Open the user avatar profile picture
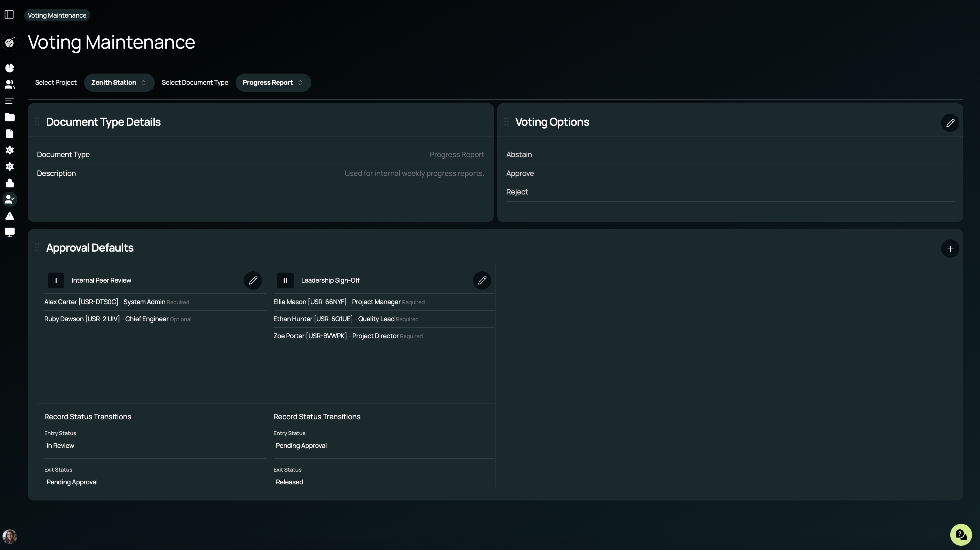The image size is (980, 550). [9, 536]
